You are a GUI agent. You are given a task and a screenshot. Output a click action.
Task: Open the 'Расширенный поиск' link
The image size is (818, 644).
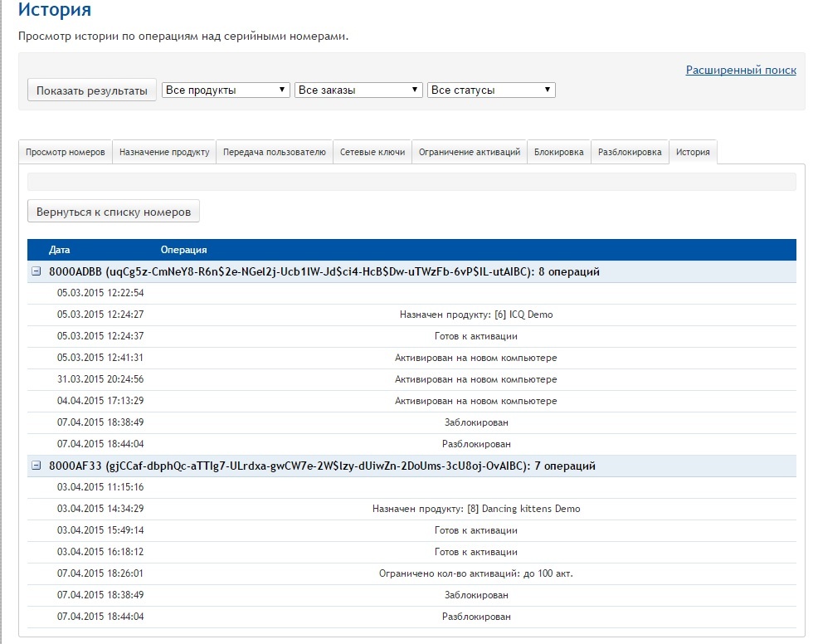pos(741,71)
